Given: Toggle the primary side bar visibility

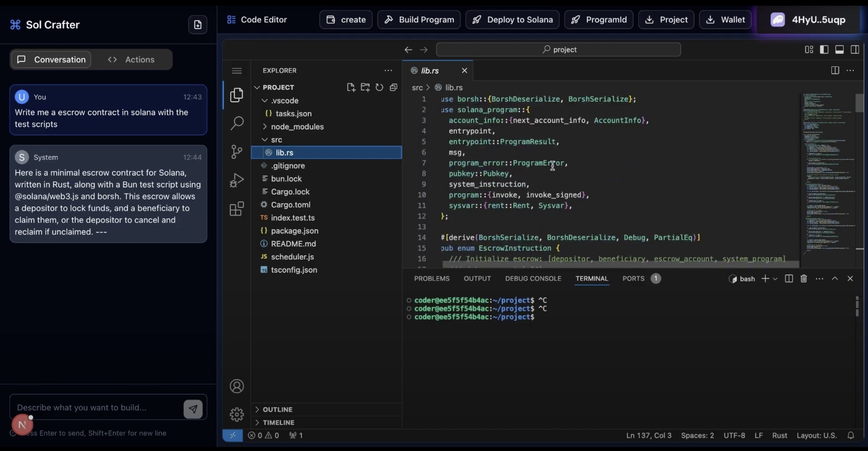Looking at the screenshot, I should 824,49.
